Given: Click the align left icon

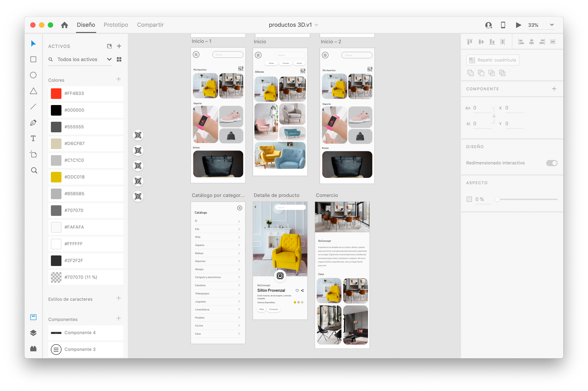Looking at the screenshot, I should (521, 42).
